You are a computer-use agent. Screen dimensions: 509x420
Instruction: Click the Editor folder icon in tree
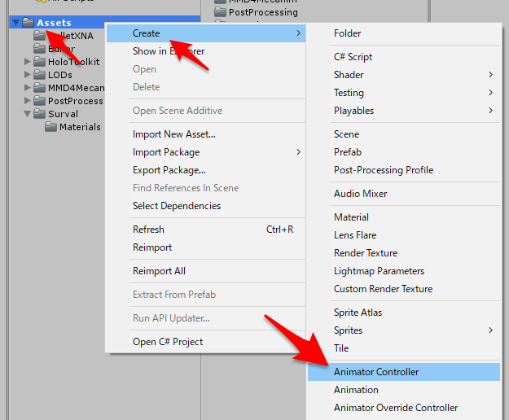[x=39, y=49]
